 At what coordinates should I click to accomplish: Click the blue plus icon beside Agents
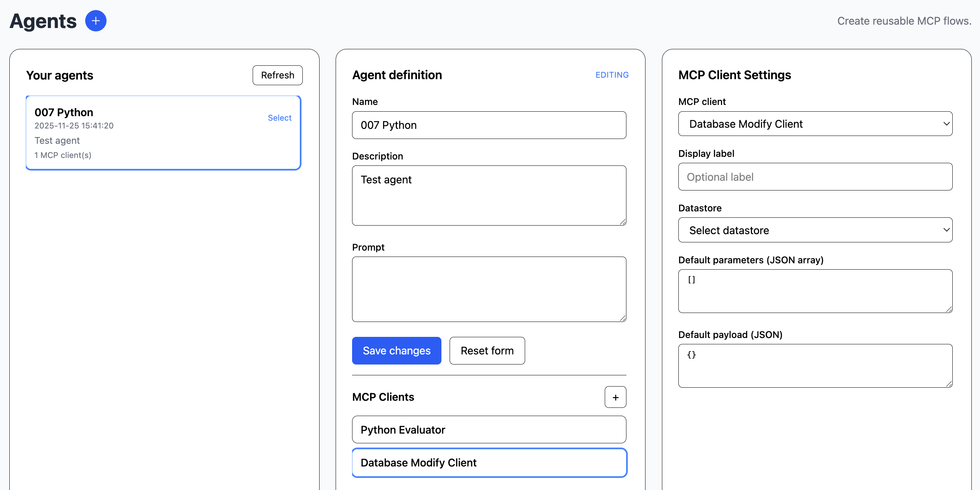coord(95,21)
